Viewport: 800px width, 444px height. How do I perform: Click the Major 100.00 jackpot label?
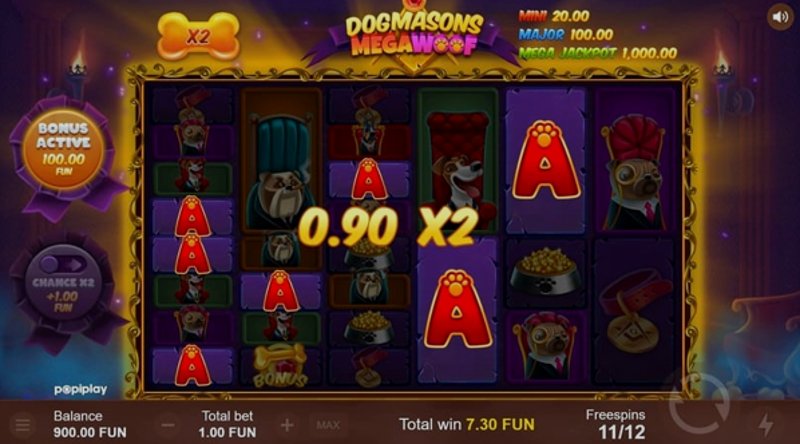[x=566, y=35]
